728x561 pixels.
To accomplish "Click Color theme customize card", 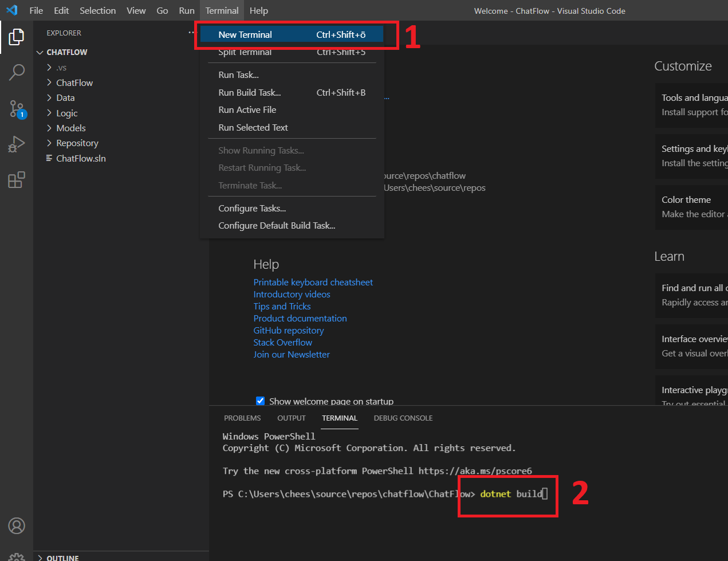I will (x=691, y=207).
